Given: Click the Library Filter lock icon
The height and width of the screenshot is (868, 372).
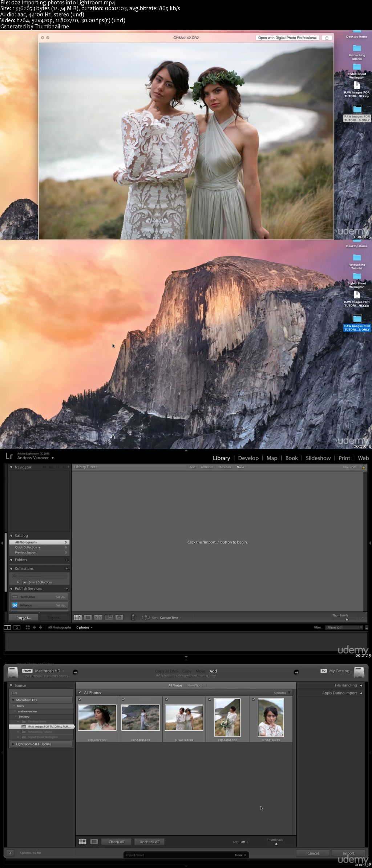Looking at the screenshot, I should pyautogui.click(x=364, y=467).
